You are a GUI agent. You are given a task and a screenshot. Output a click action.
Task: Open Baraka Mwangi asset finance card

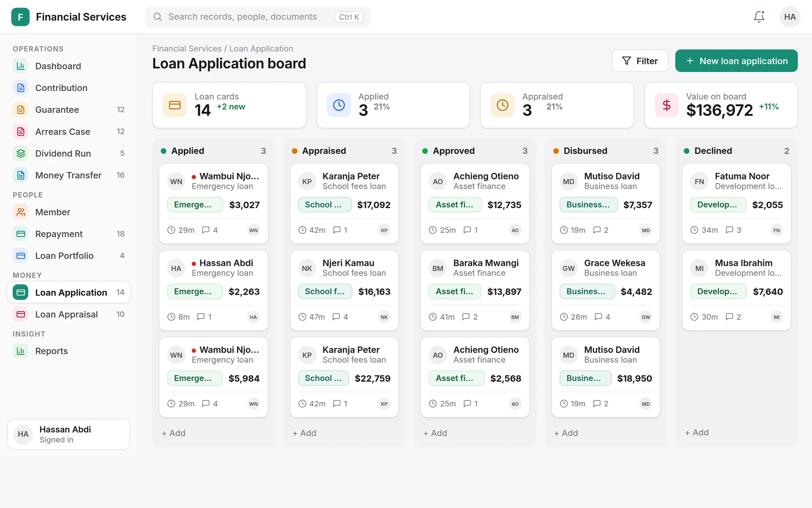coord(475,290)
